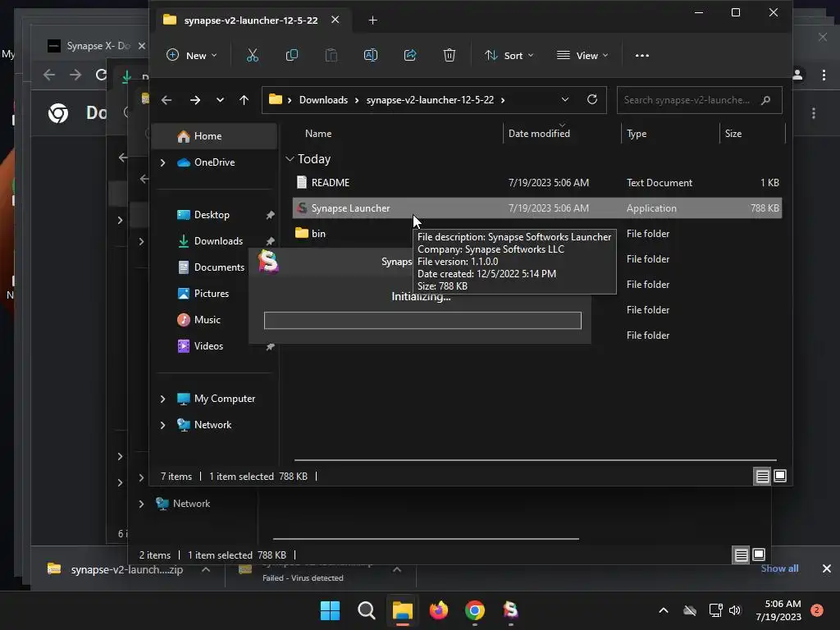Open the See more ellipsis menu
Screen dimensions: 840x630
click(x=641, y=55)
